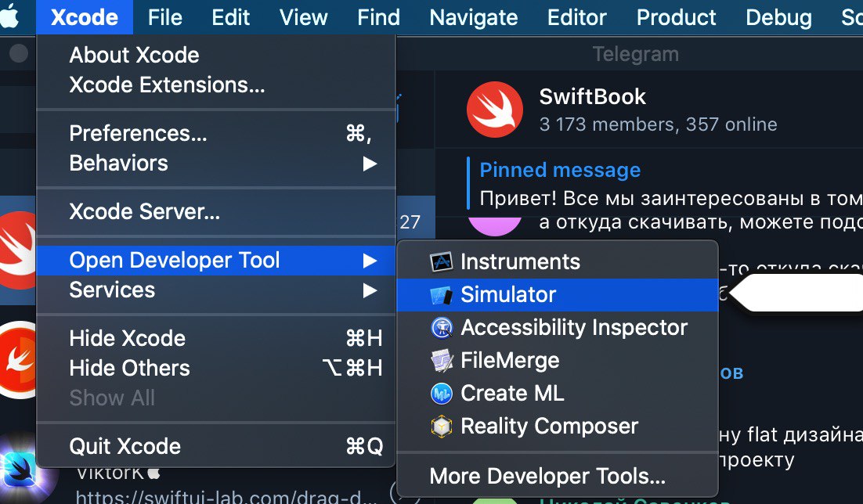863x504 pixels.
Task: Click the Accessibility Inspector icon
Action: 441,328
